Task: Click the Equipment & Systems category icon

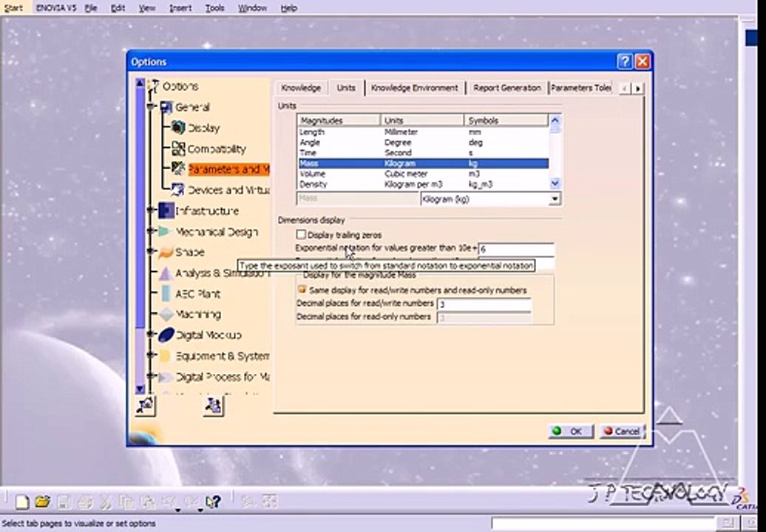Action: coord(165,356)
